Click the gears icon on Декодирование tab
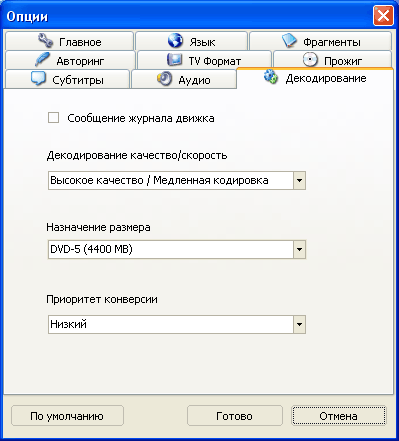Image resolution: width=399 pixels, height=441 pixels. [x=271, y=77]
